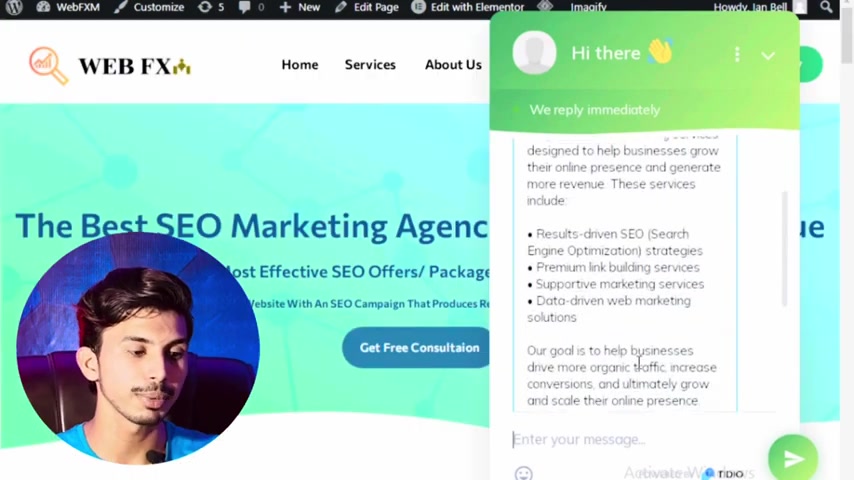Click the admin bar search magnifier icon
This screenshot has width=854, height=480.
tap(826, 7)
